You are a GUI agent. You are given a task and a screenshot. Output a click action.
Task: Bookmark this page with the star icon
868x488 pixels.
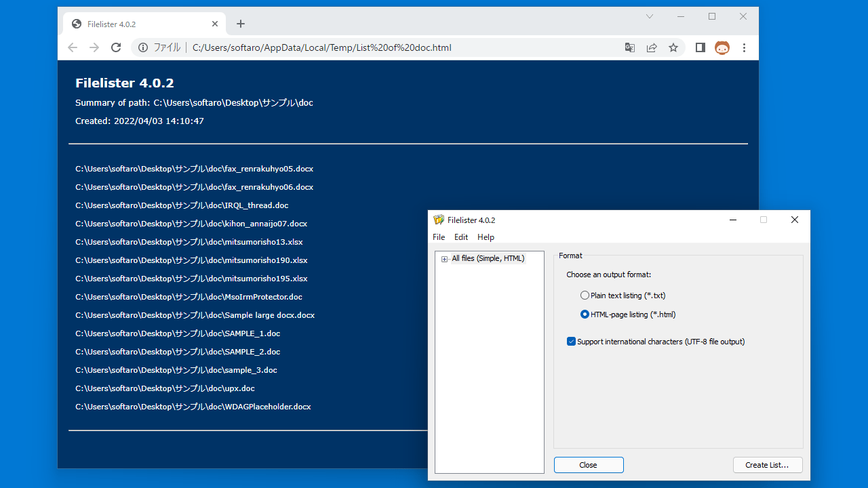click(x=673, y=47)
